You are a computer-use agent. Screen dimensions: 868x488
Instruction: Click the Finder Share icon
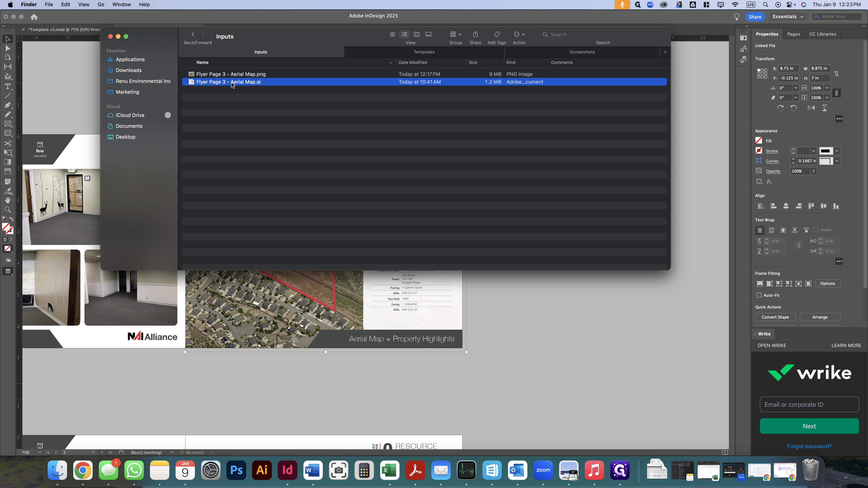pyautogui.click(x=475, y=34)
